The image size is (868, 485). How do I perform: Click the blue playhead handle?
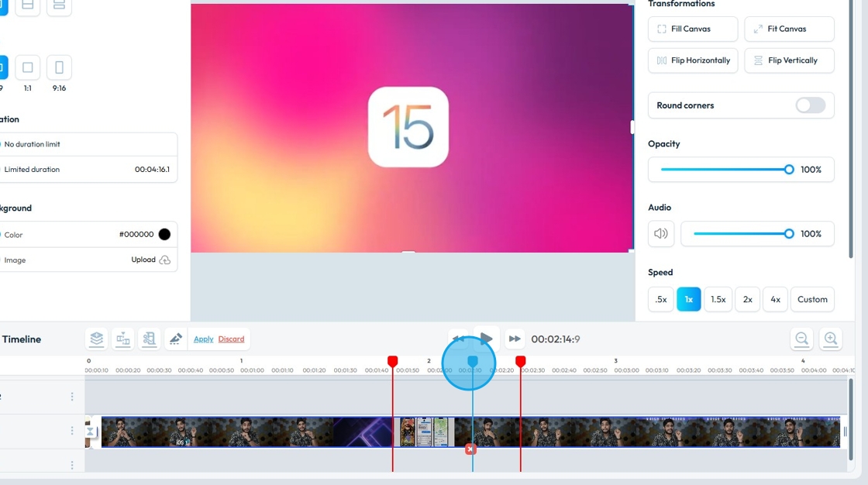(x=472, y=362)
